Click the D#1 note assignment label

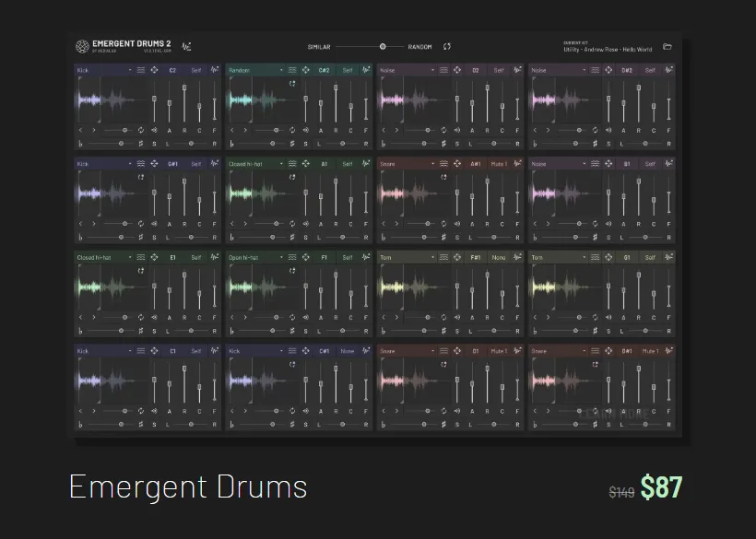(627, 351)
